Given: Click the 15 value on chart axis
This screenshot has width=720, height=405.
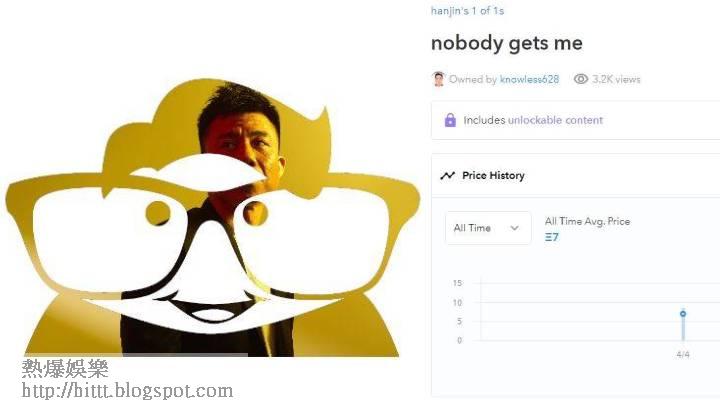Looking at the screenshot, I should pos(457,283).
